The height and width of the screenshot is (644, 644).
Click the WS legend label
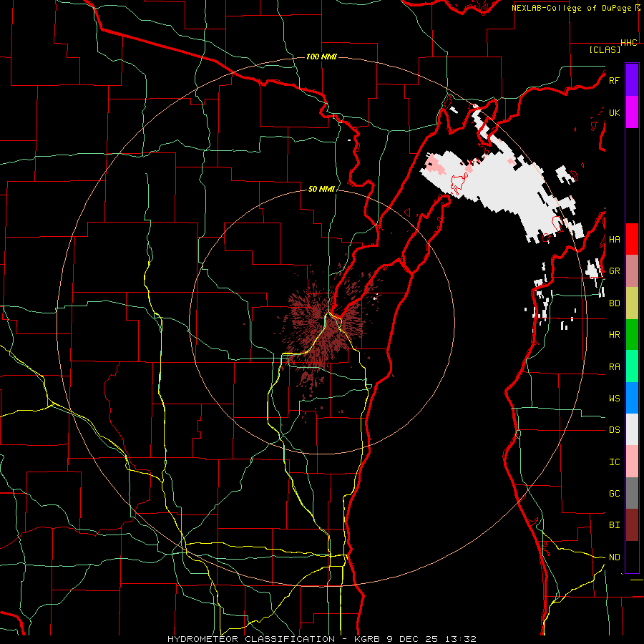click(614, 398)
